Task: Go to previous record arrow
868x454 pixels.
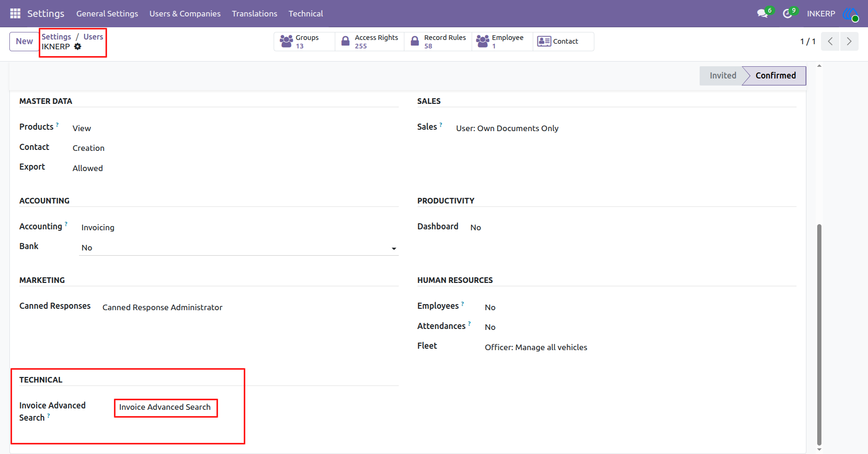Action: (x=830, y=41)
